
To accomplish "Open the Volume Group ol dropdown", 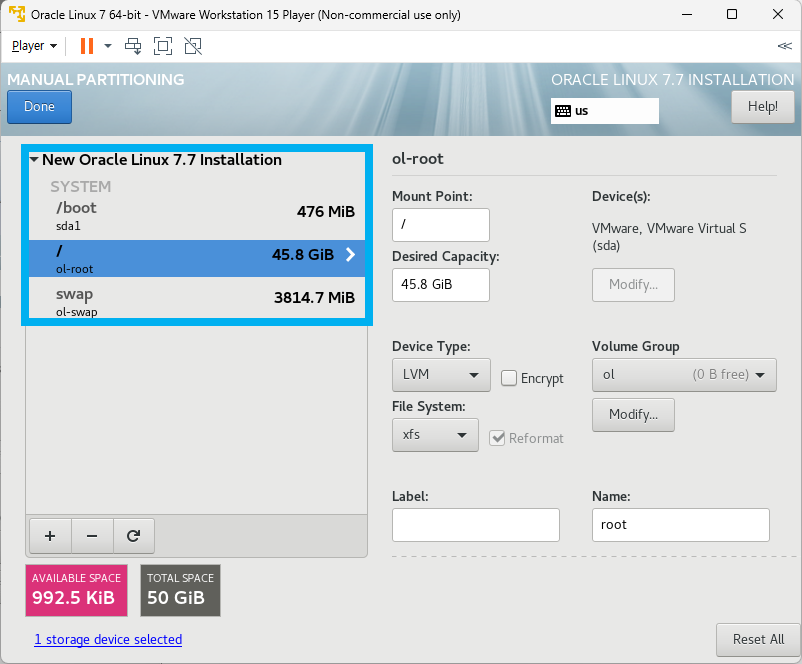I will coord(684,375).
